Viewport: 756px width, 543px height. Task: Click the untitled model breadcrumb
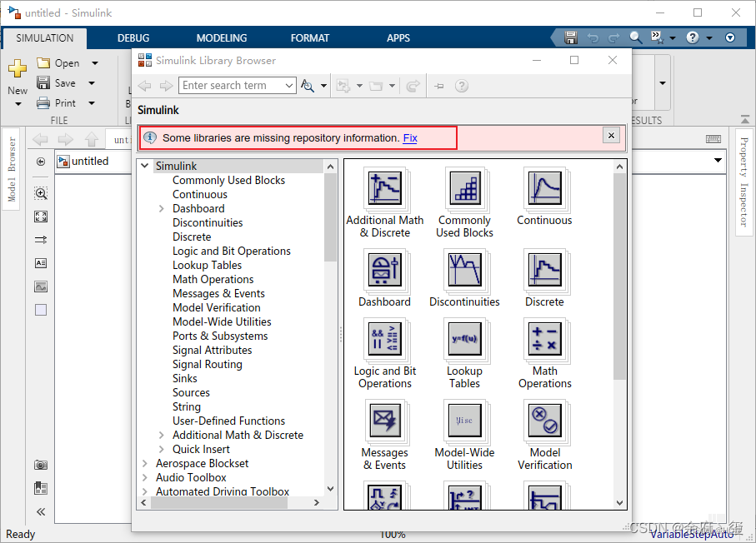coord(83,162)
